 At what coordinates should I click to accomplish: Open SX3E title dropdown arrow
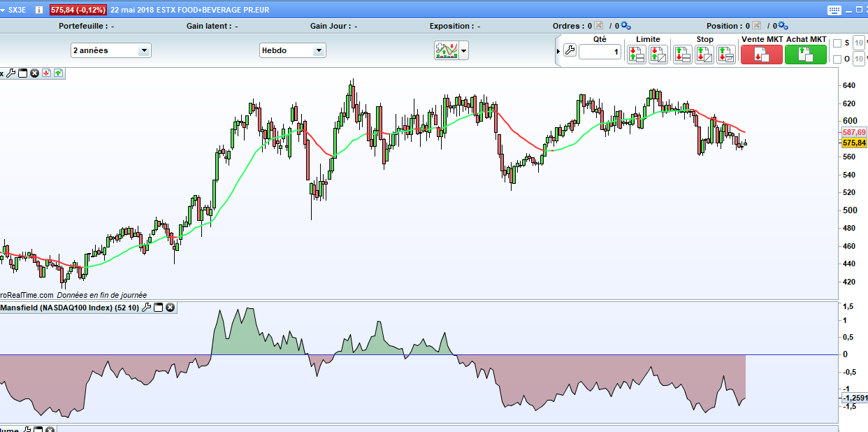click(3, 10)
